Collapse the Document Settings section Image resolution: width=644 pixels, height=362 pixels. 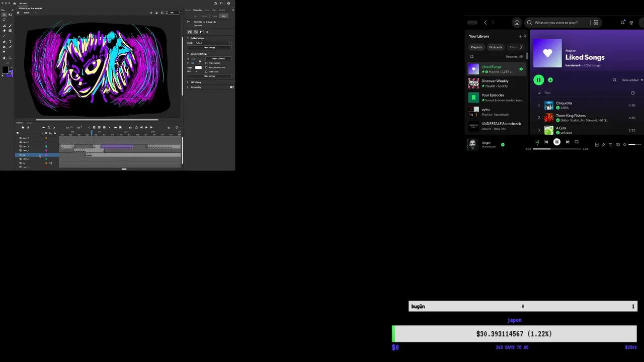(x=188, y=54)
